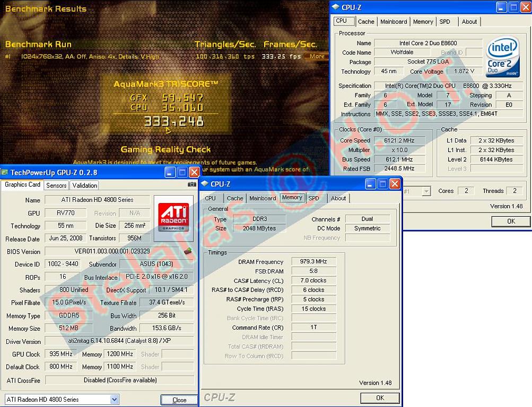Click the GPU-Z screenshot camera icon
The image size is (532, 407).
pos(191,185)
